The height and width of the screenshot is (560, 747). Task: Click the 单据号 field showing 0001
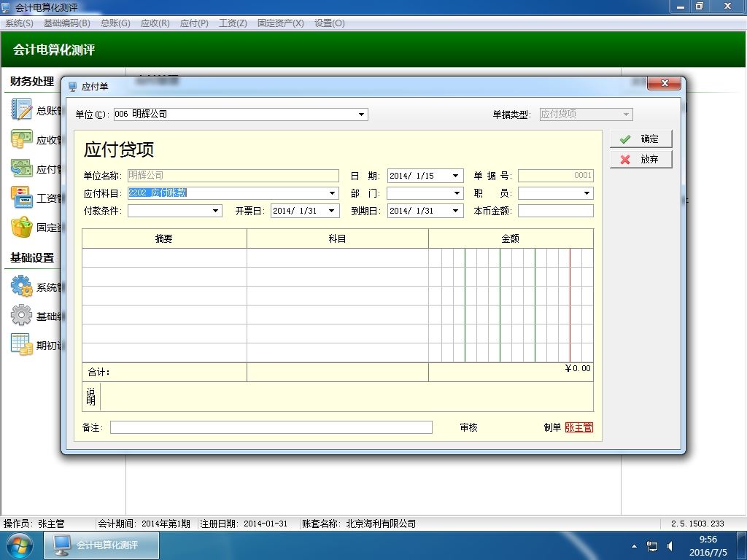(x=555, y=176)
